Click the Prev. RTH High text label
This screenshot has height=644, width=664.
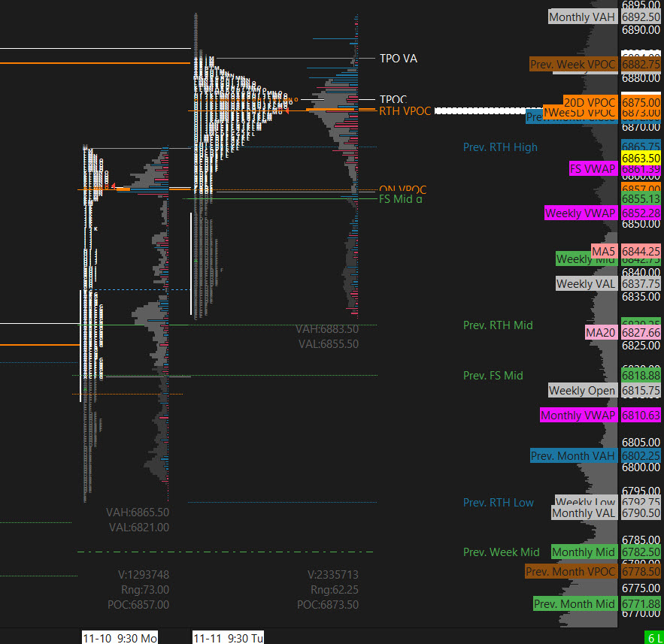[x=500, y=147]
